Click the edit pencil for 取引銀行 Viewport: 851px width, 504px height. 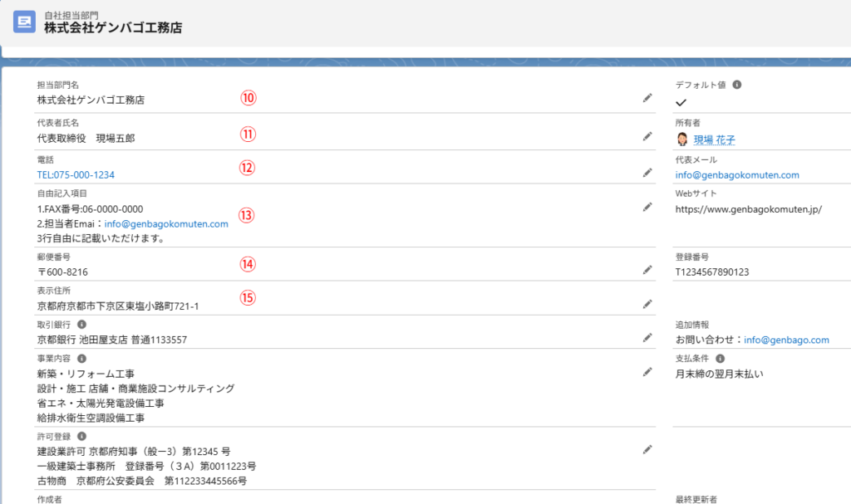647,338
